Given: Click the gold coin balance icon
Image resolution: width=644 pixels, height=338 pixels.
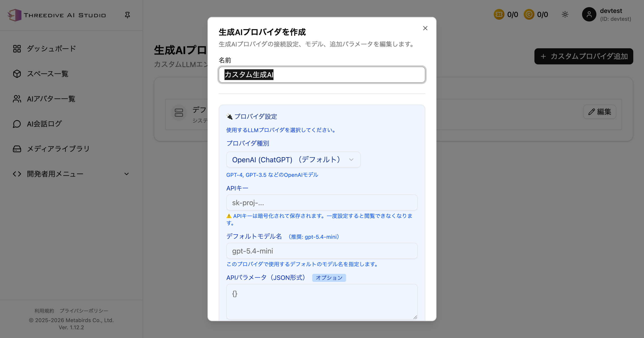Looking at the screenshot, I should click(x=529, y=15).
